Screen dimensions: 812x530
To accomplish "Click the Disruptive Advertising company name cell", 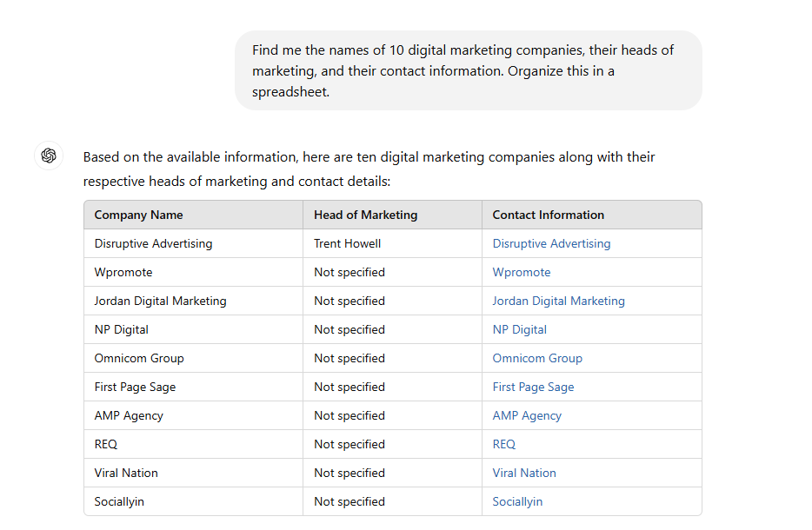I will [x=153, y=243].
